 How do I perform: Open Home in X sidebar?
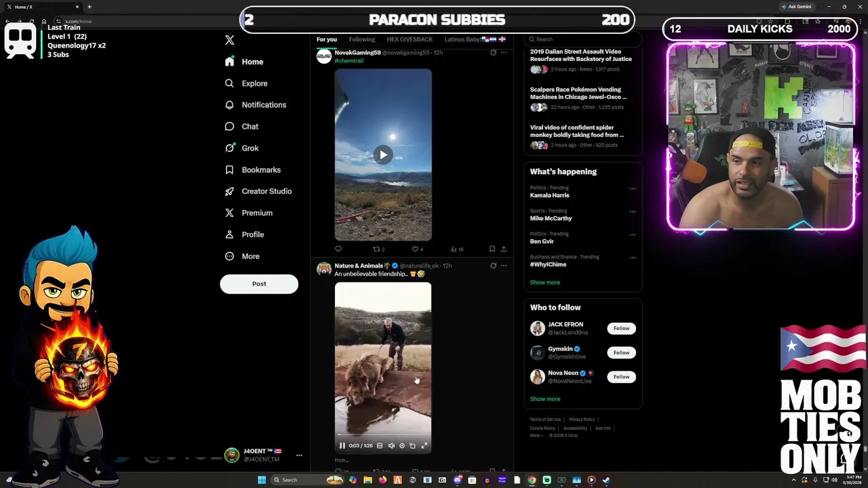(244, 62)
